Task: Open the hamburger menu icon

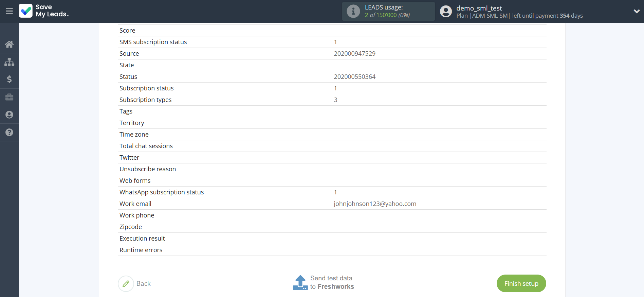Action: (x=9, y=11)
